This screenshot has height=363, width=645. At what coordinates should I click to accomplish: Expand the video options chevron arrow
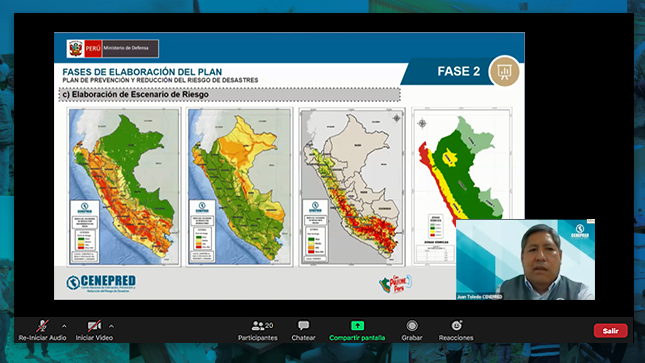111,326
